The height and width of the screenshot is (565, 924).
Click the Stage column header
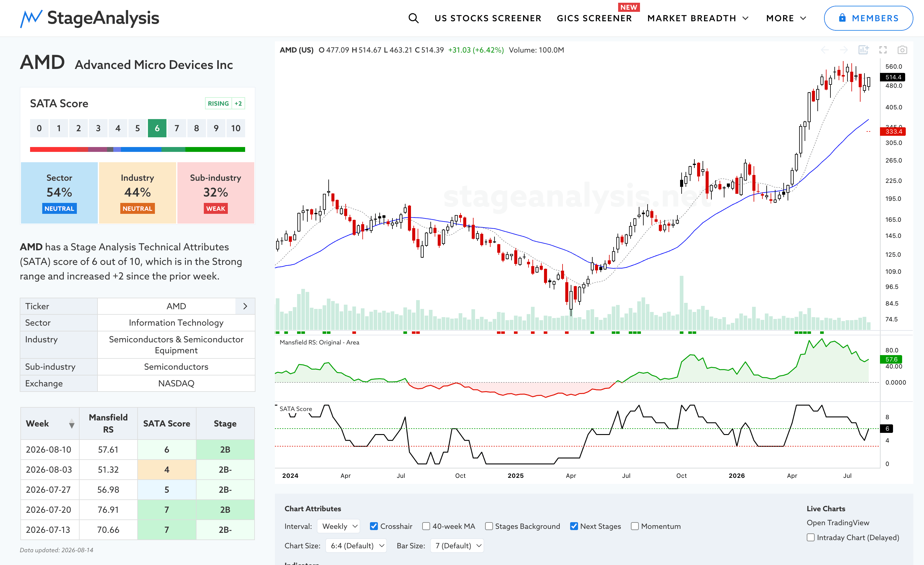(x=225, y=423)
